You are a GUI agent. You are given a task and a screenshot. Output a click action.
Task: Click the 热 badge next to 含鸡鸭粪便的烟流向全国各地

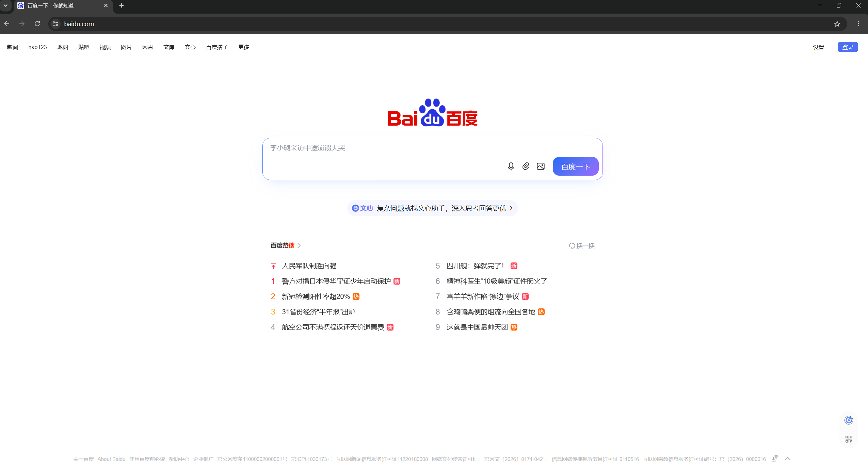(x=541, y=312)
